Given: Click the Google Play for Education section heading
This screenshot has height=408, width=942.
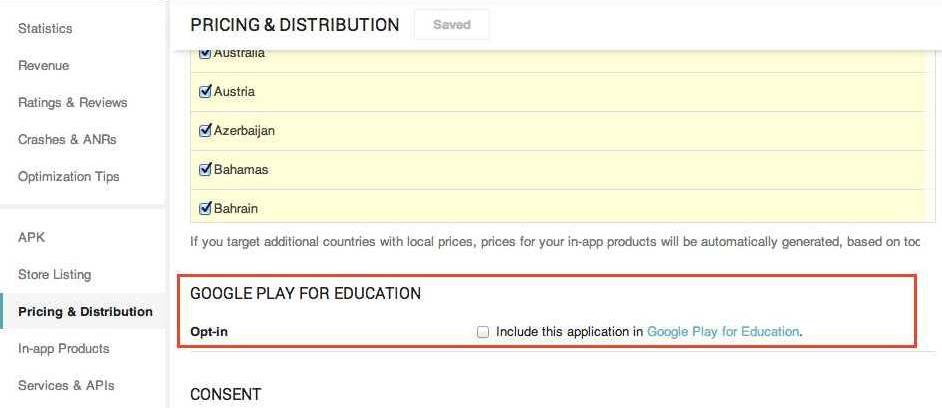Looking at the screenshot, I should (305, 293).
